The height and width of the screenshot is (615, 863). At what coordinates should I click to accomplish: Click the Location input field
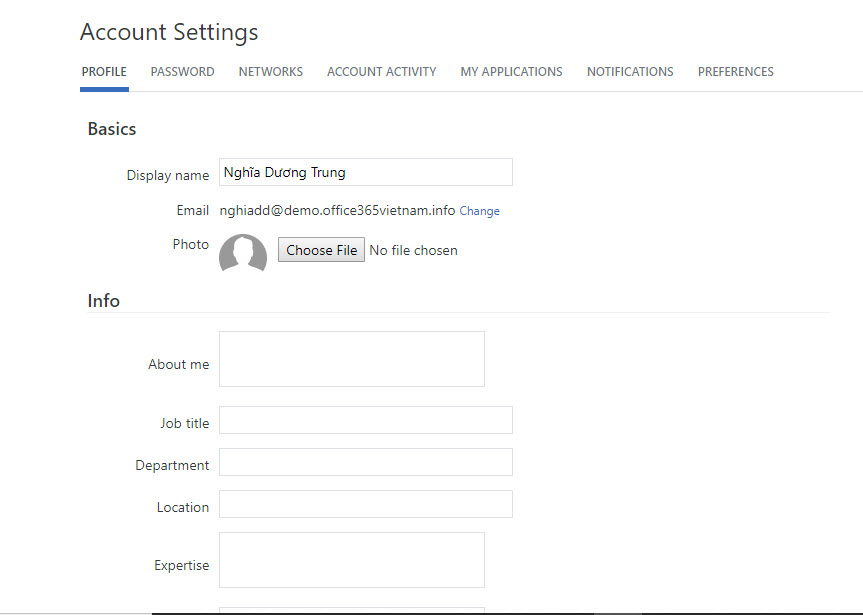pyautogui.click(x=366, y=504)
